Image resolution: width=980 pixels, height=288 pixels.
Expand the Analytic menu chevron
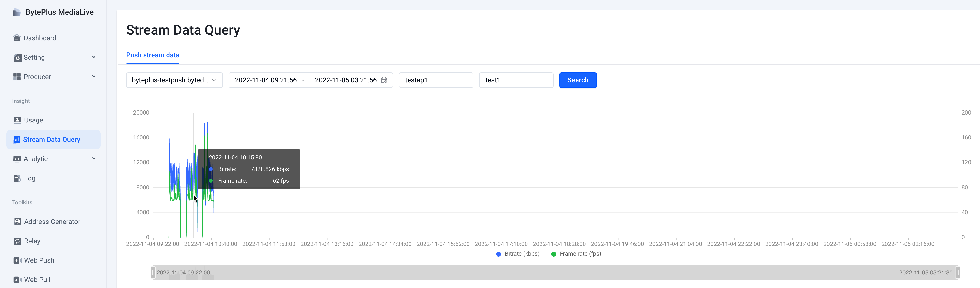tap(94, 159)
